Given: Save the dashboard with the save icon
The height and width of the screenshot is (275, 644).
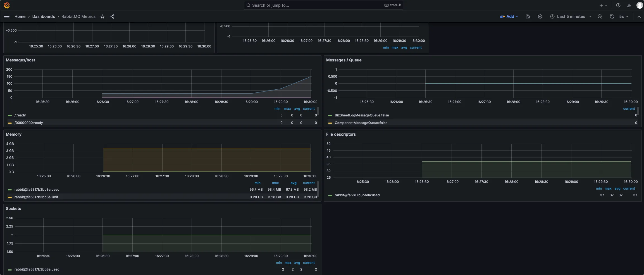Looking at the screenshot, I should (528, 16).
